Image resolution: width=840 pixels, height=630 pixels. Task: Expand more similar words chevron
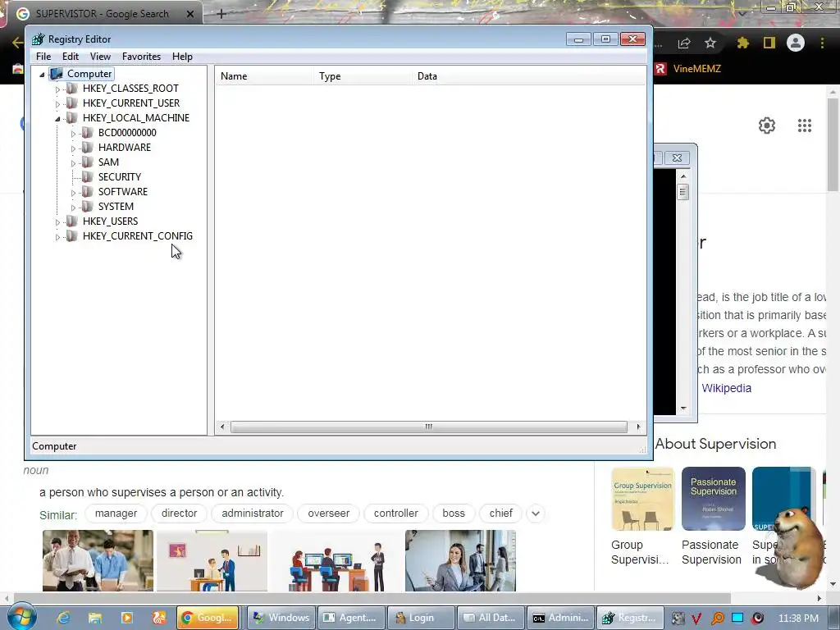[535, 514]
